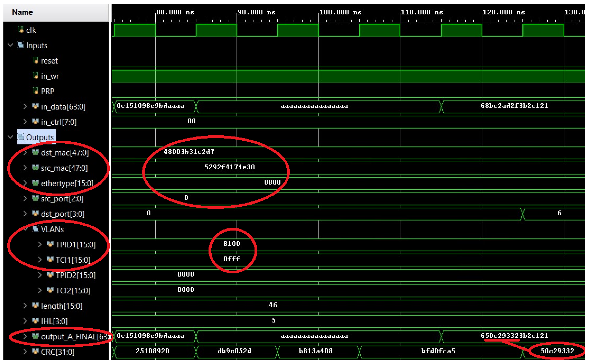589x364 pixels.
Task: Select the clk signal icon
Action: tap(21, 30)
